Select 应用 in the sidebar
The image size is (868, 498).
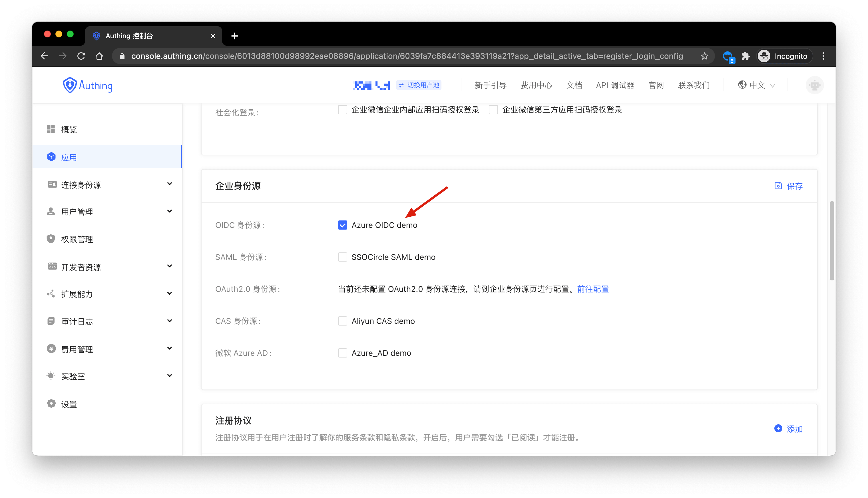pyautogui.click(x=69, y=157)
